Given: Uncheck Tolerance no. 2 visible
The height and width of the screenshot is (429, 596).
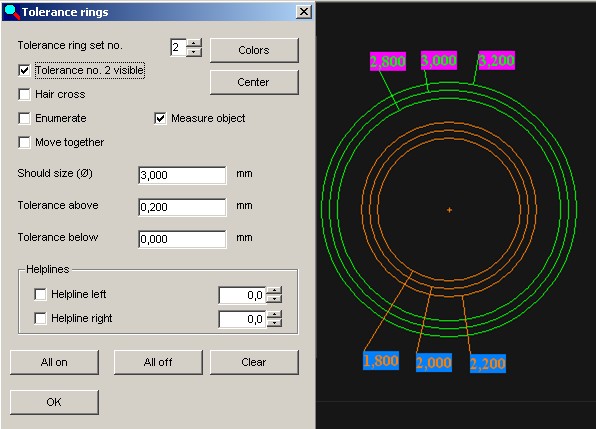Looking at the screenshot, I should click(24, 70).
